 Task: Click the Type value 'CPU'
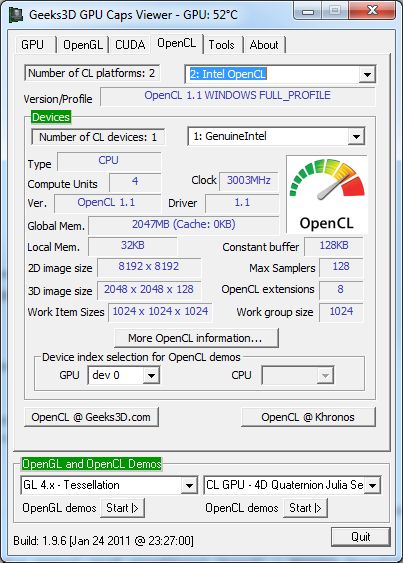click(x=109, y=160)
